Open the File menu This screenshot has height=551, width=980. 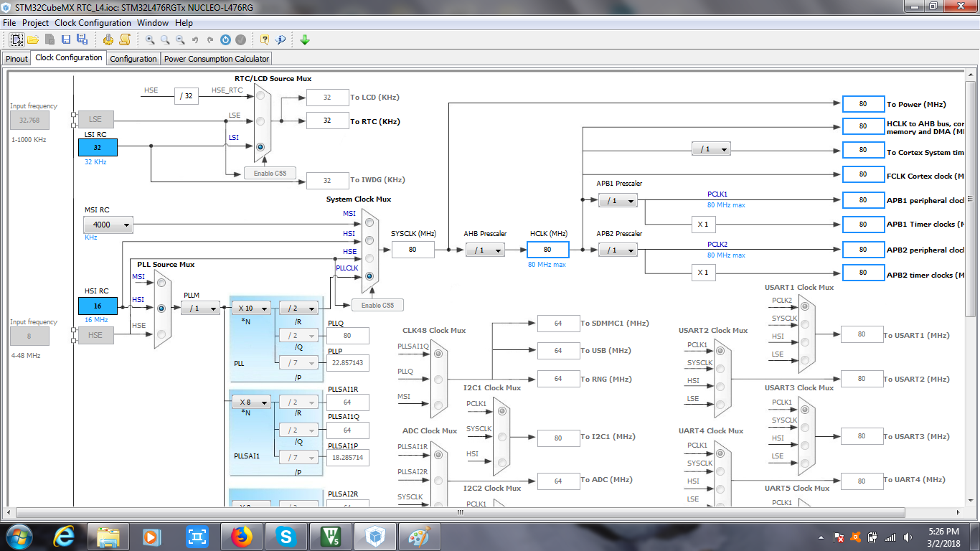9,23
